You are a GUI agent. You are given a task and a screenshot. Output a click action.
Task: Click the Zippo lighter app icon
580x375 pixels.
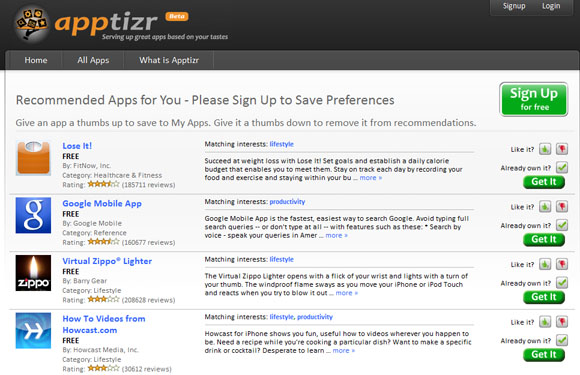33,273
